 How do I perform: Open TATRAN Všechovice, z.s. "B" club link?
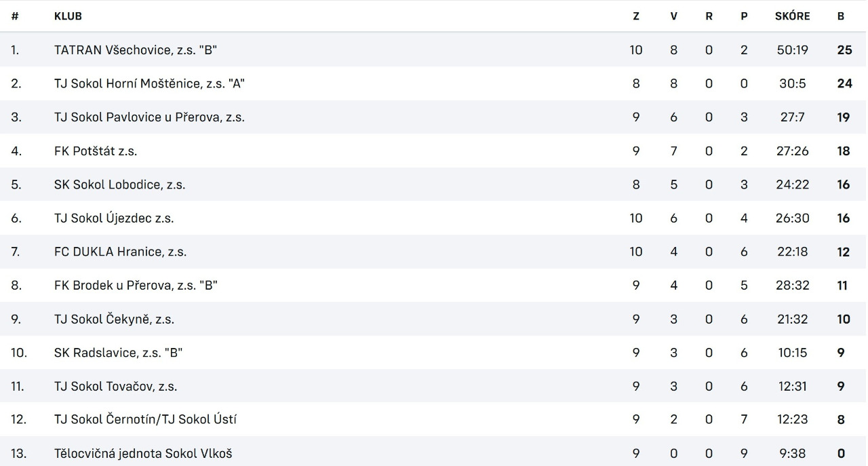click(x=135, y=50)
